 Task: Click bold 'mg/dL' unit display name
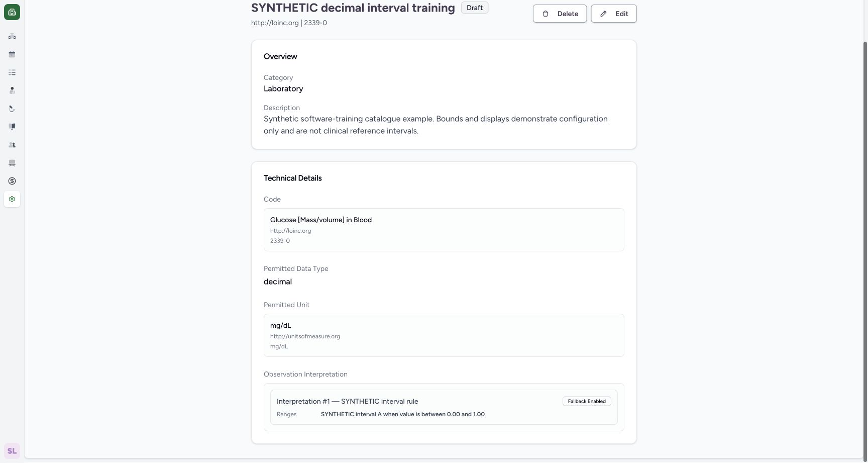[x=281, y=325]
